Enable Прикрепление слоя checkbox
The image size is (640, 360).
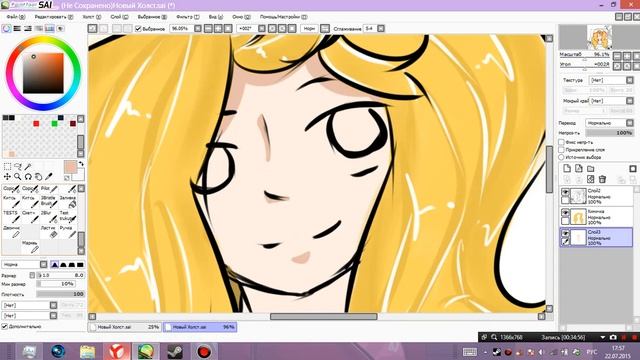click(x=561, y=149)
